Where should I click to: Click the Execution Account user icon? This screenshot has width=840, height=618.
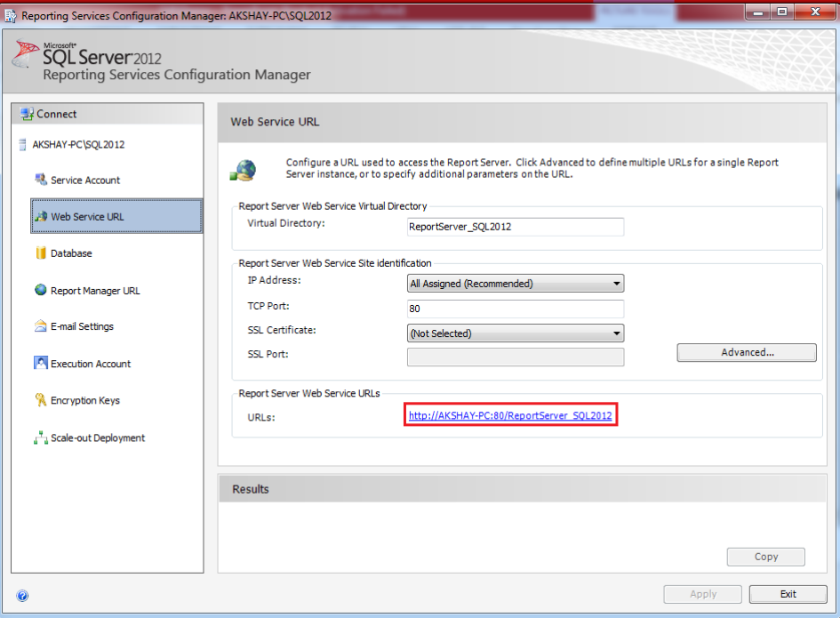point(41,363)
